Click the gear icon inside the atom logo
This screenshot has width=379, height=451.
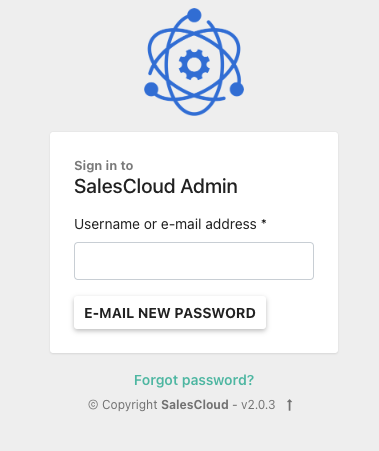pos(194,64)
